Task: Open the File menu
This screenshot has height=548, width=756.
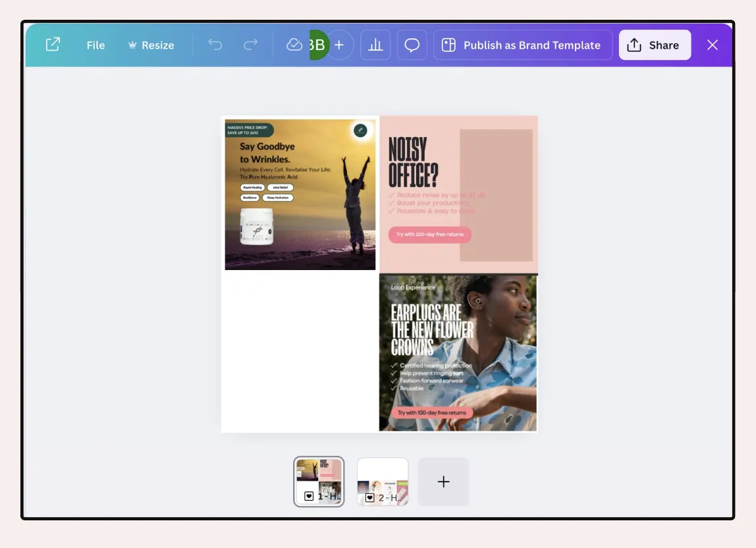Action: click(x=95, y=45)
